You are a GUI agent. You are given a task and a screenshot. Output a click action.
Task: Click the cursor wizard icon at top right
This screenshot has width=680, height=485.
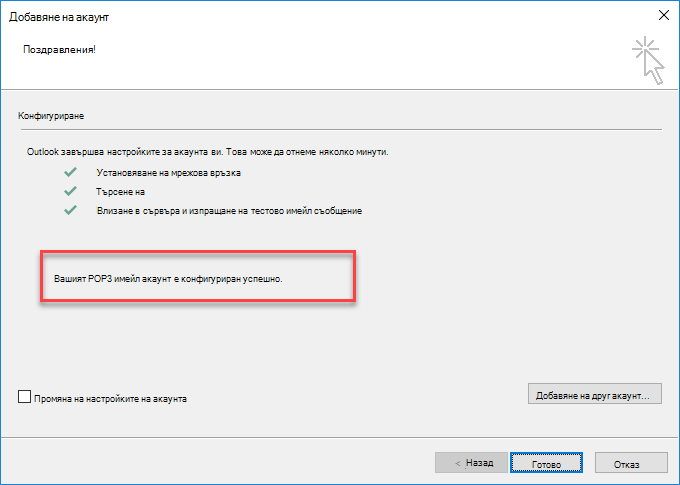click(648, 60)
